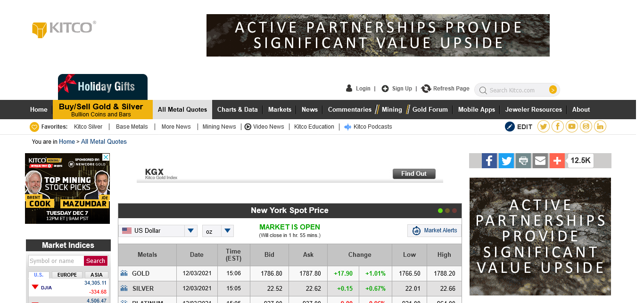Click the Market Alerts button
Screen dimensions: 644x303
(434, 230)
